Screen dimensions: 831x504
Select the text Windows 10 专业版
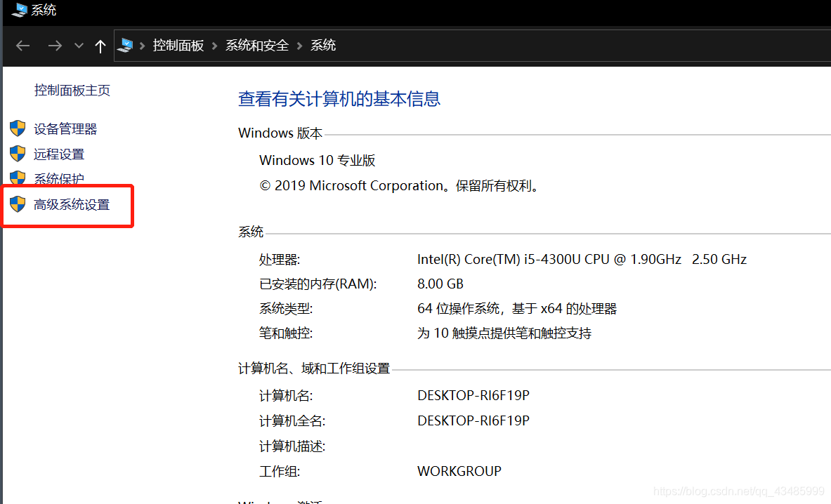point(318,161)
